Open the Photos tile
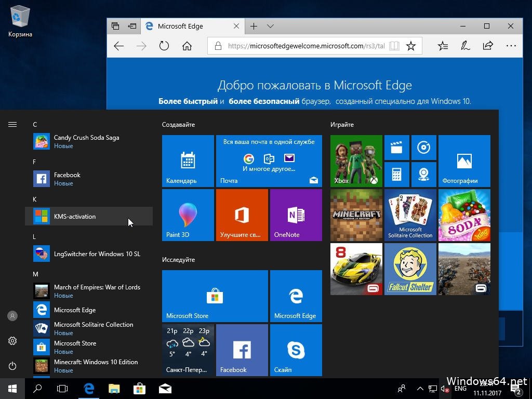The width and height of the screenshot is (532, 399). click(x=464, y=161)
